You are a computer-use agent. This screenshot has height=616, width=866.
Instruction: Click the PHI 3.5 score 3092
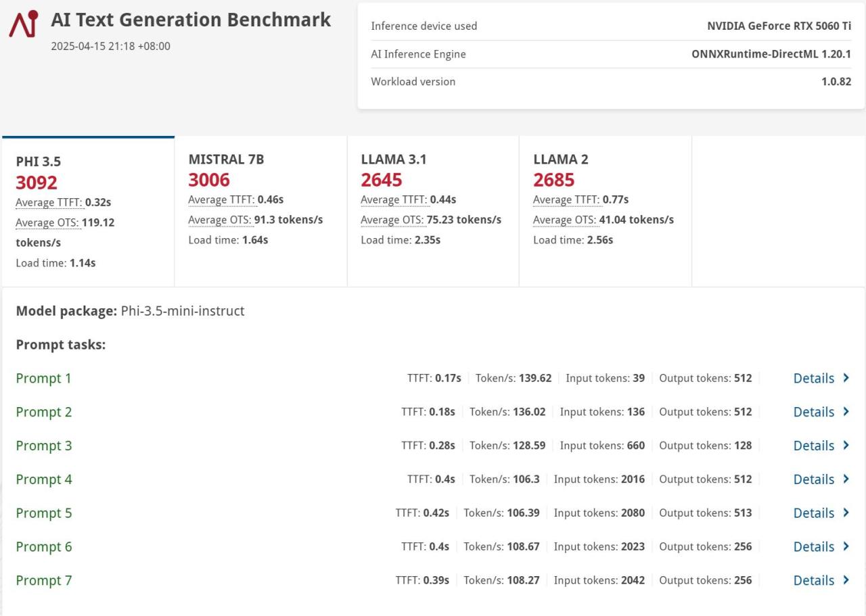(37, 183)
